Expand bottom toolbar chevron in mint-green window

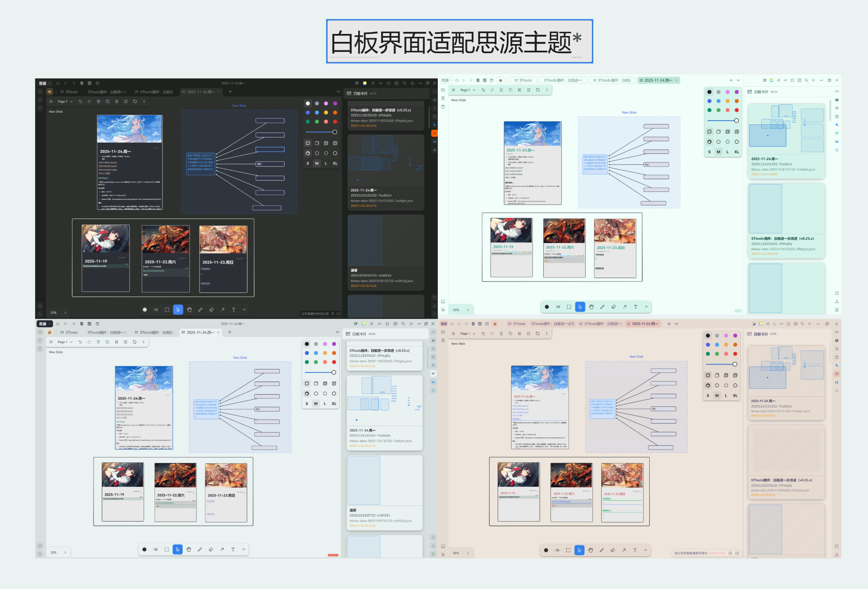point(646,307)
